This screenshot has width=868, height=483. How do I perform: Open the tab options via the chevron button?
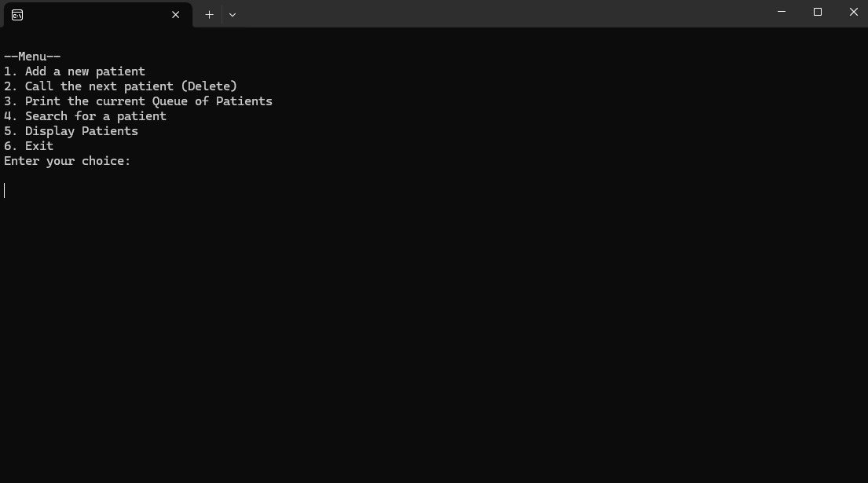coord(232,14)
